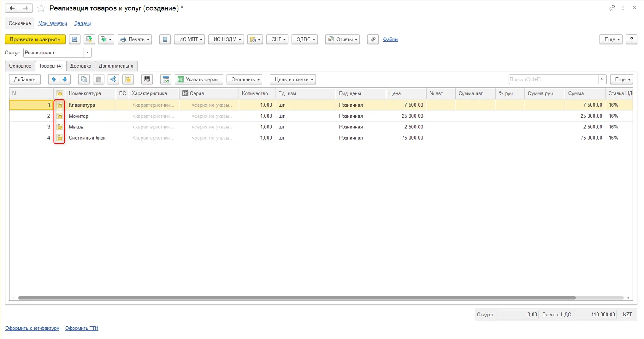Click the Провести и закрыть button
Screen dimensions: 644x339
35,39
